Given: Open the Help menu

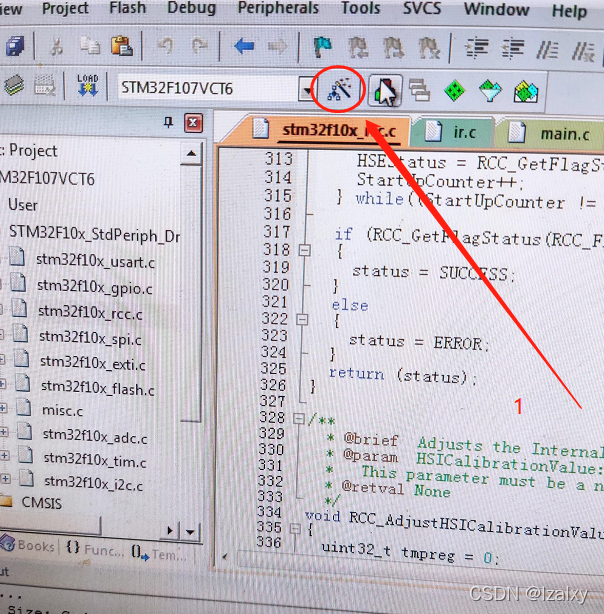Looking at the screenshot, I should [x=570, y=11].
